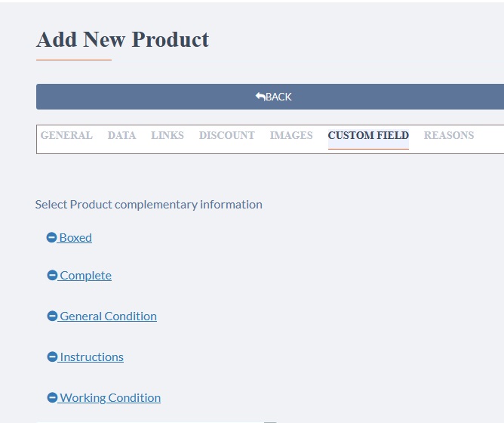Open the DATA tab

pos(121,135)
